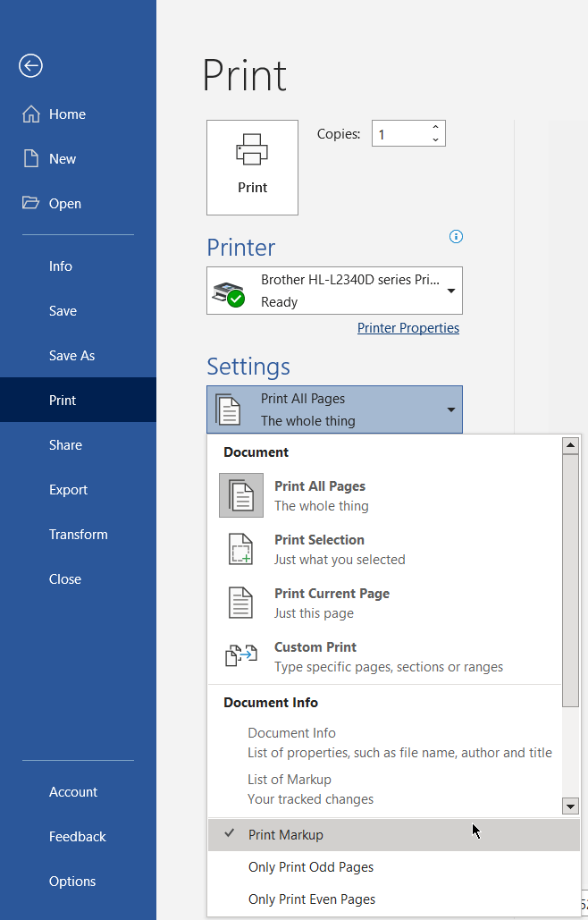Increase copies with the up stepper arrow
Viewport: 588px width, 920px height.
(435, 127)
